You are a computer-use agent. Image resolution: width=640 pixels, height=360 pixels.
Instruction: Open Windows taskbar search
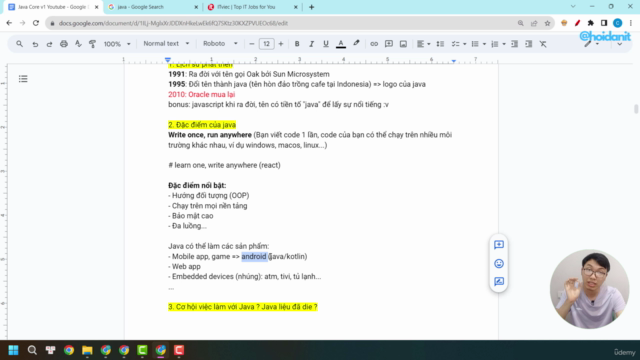[x=32, y=350]
